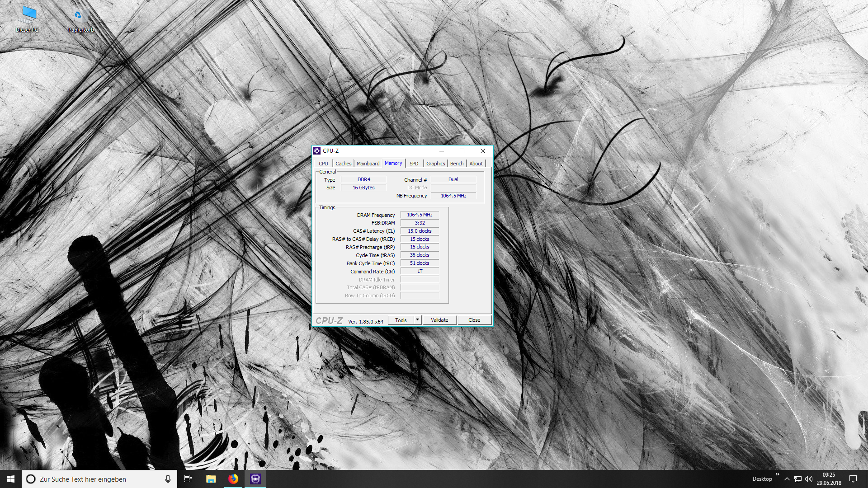Click the volume icon in the system tray

point(809,479)
